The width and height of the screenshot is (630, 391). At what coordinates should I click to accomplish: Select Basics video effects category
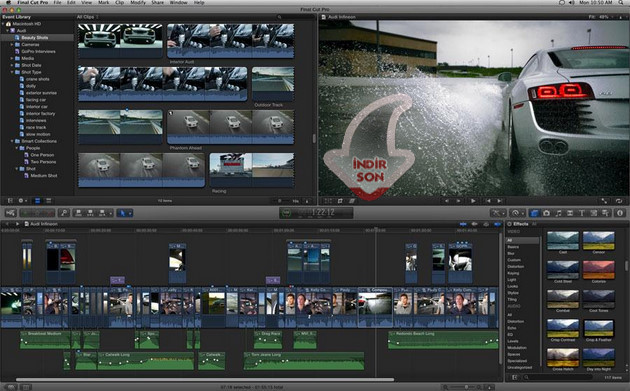513,247
